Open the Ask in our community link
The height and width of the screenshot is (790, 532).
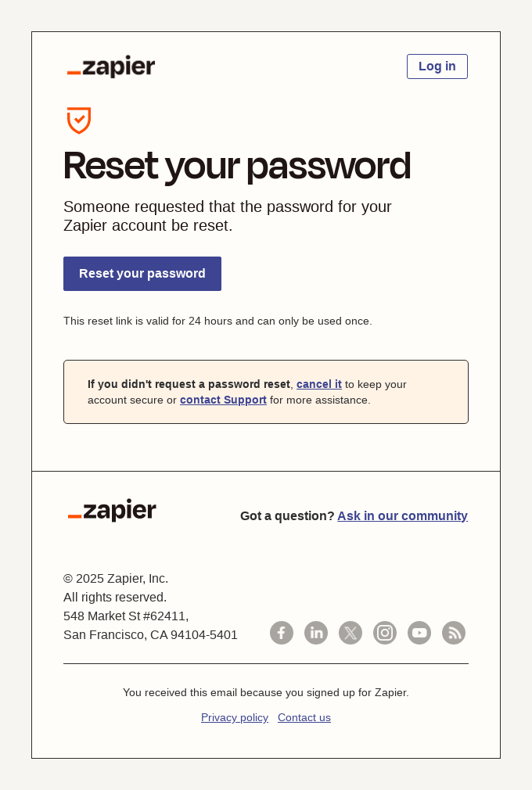pyautogui.click(x=402, y=515)
